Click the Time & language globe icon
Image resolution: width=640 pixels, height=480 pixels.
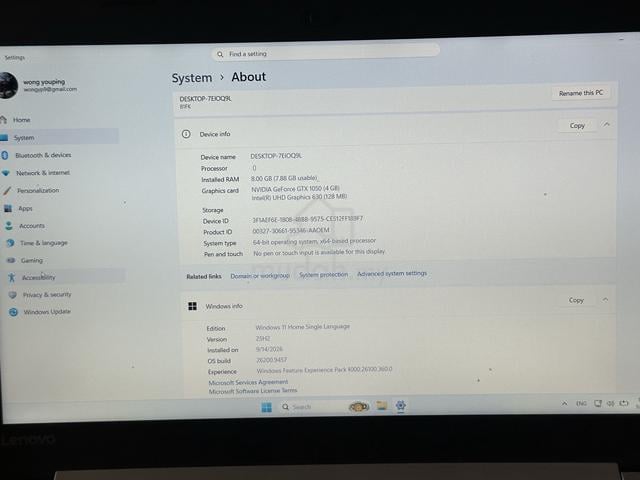point(10,242)
